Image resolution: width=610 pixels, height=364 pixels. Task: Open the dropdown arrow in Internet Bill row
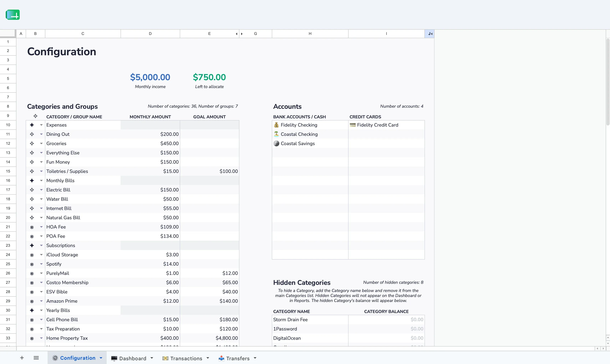pyautogui.click(x=41, y=208)
